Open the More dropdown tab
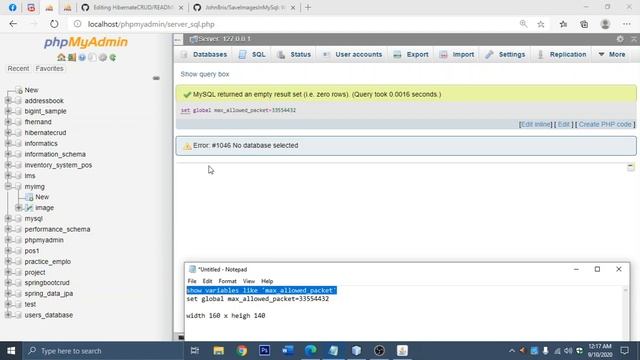The height and width of the screenshot is (360, 640). (x=612, y=54)
